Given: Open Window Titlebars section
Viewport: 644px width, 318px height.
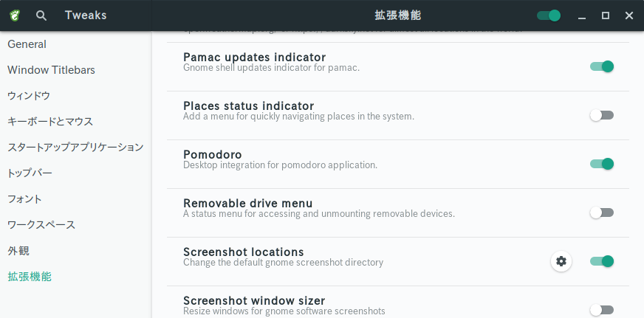Looking at the screenshot, I should [x=76, y=70].
